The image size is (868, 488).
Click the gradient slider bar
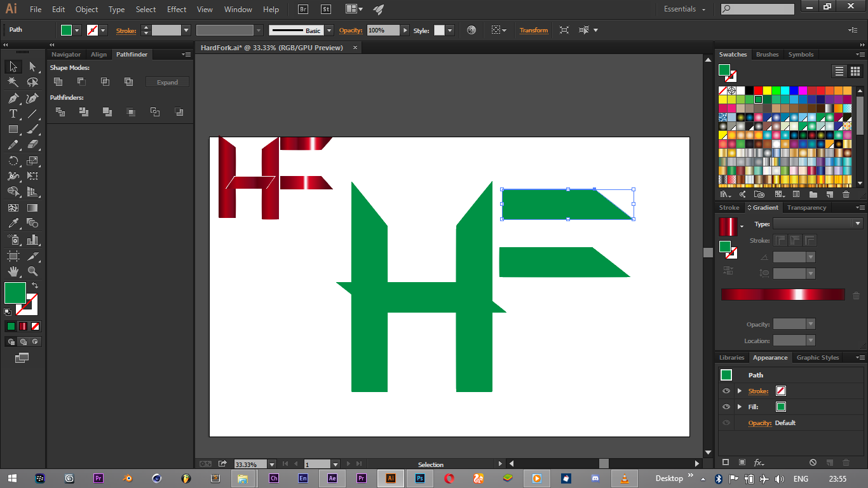(x=783, y=295)
